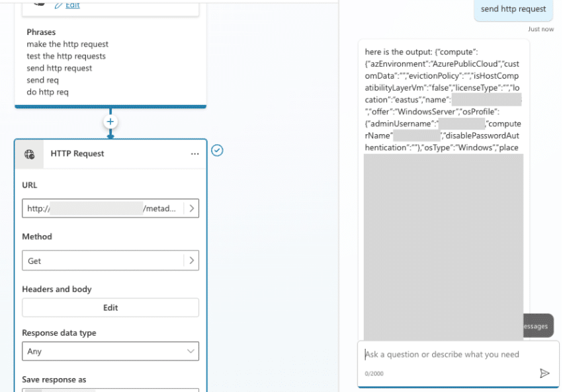Click the Edit headers and body button

(110, 307)
